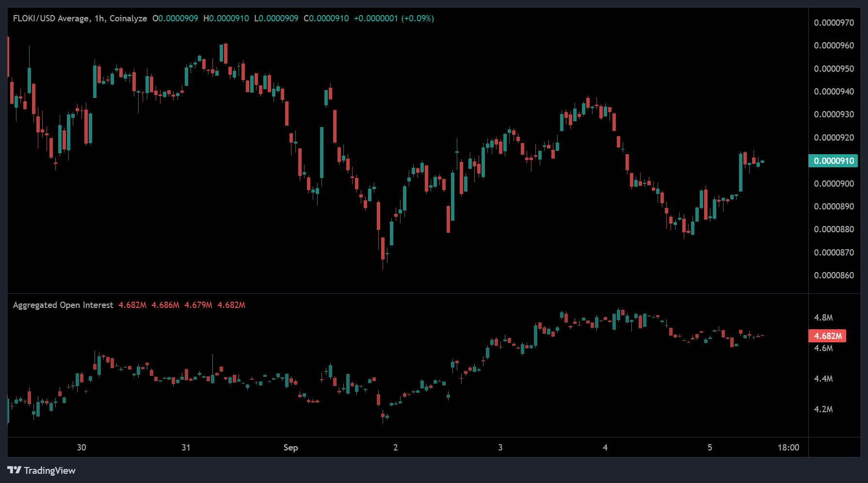Click the date 4 on the timeline

click(605, 448)
